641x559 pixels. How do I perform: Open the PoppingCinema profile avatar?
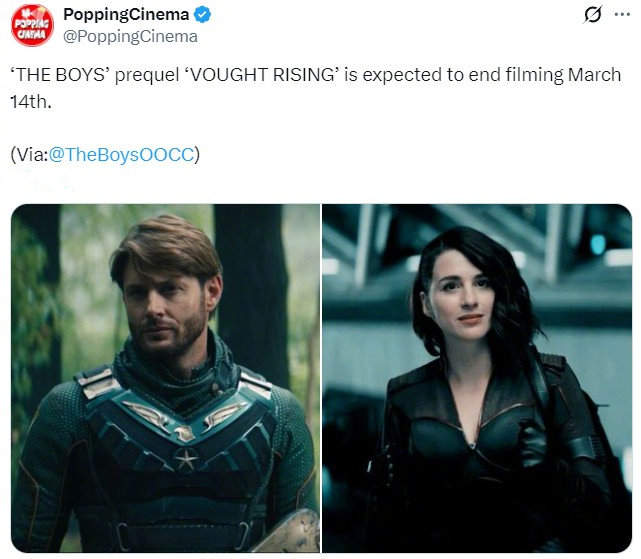(x=32, y=25)
